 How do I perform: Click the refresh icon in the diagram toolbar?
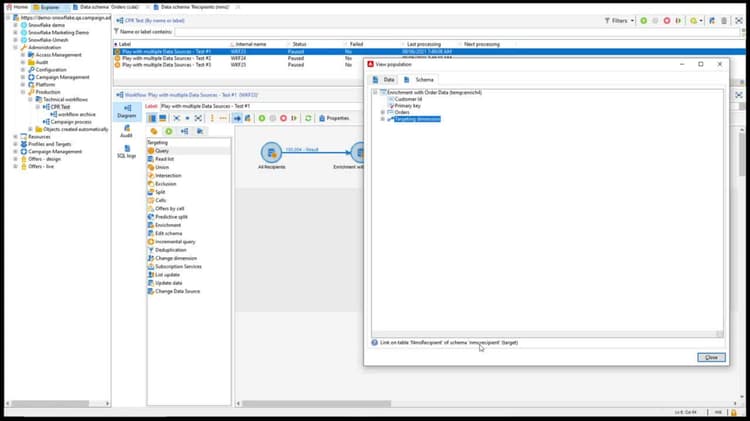[308, 118]
